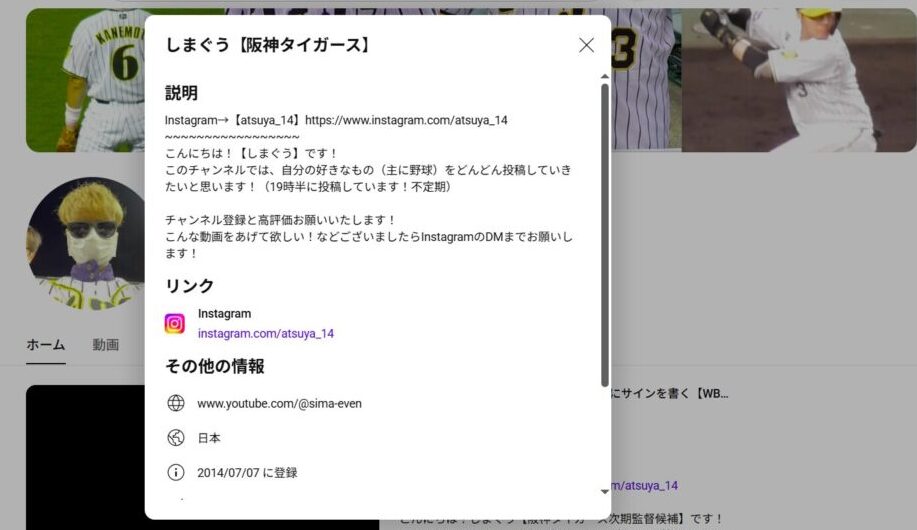This screenshot has height=530, width=917.
Task: Switch to the 動画 tab
Action: tap(106, 345)
